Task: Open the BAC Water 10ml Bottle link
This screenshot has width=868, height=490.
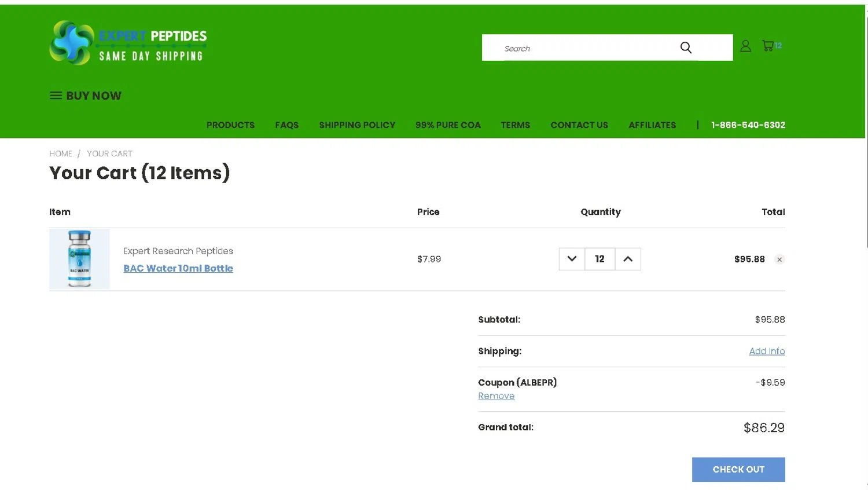Action: click(x=178, y=268)
